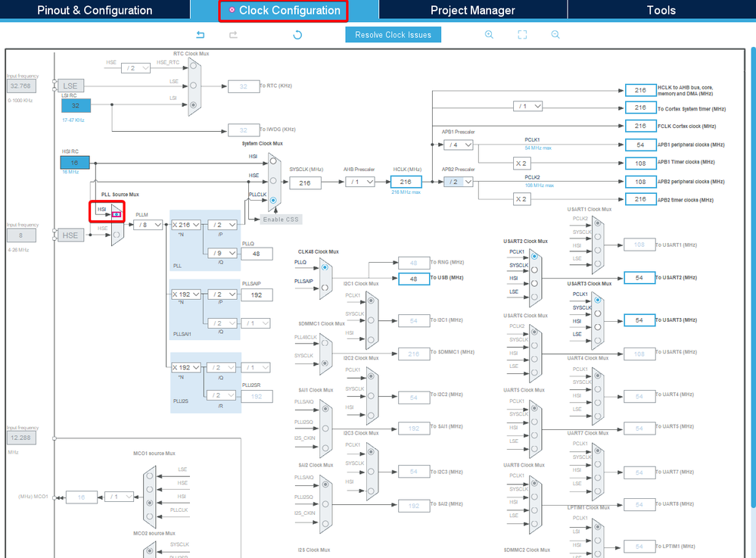Screen dimensions: 756x558
Task: Select HSI in PLL Source Mux
Action: pos(117,214)
